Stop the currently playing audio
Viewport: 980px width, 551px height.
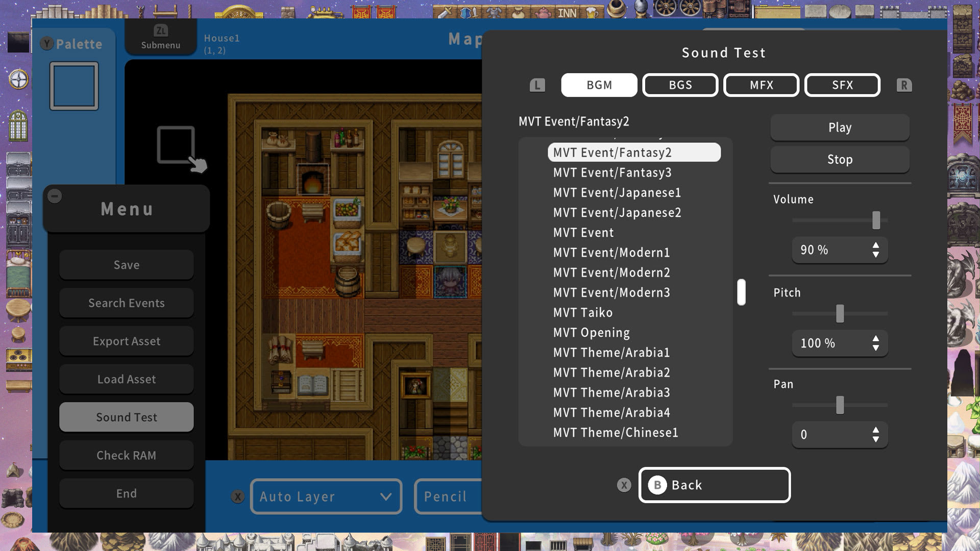[x=840, y=159]
